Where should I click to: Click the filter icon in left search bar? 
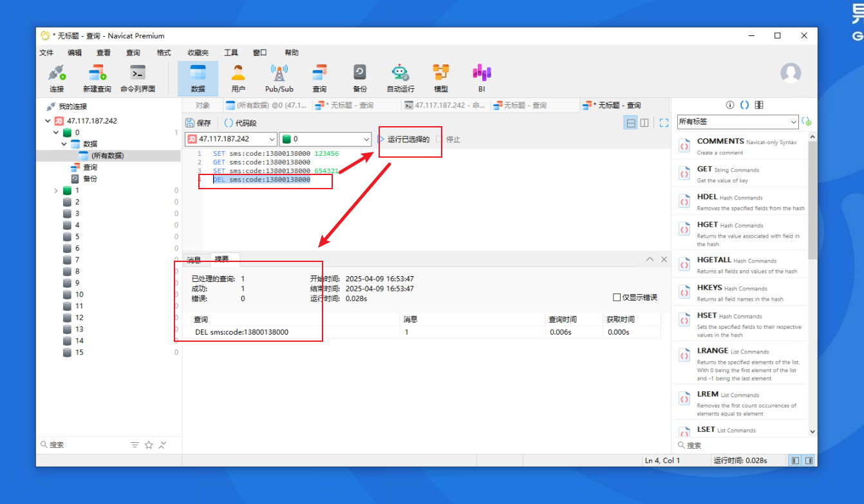pos(135,445)
